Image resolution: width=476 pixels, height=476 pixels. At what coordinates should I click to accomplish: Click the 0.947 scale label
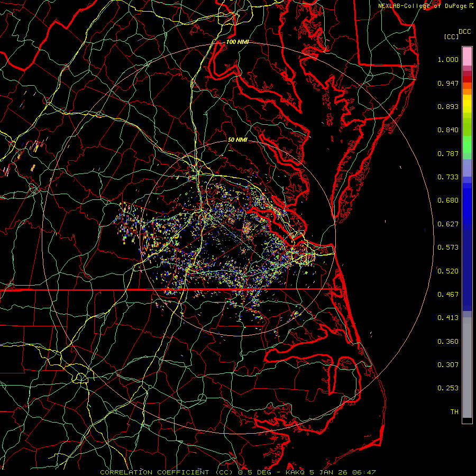[x=448, y=83]
